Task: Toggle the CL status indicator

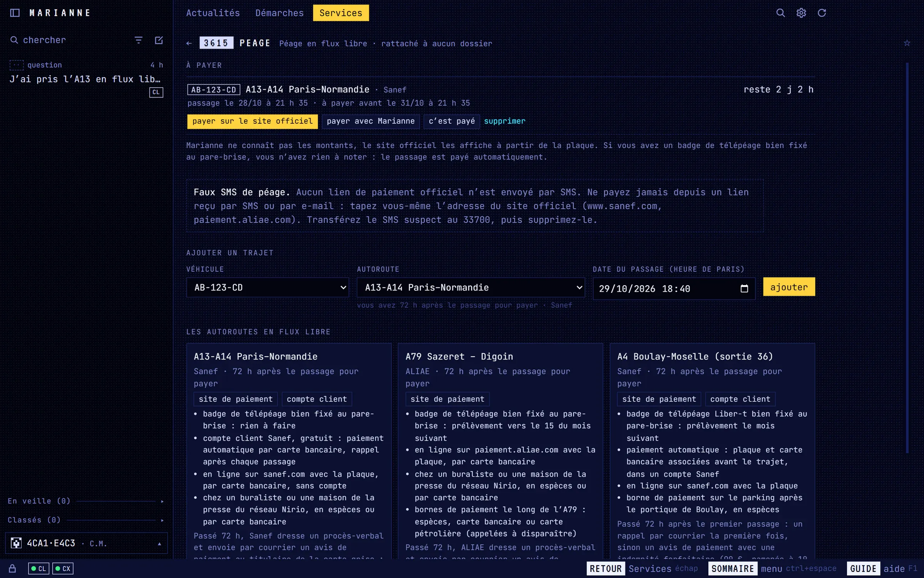Action: (x=38, y=568)
